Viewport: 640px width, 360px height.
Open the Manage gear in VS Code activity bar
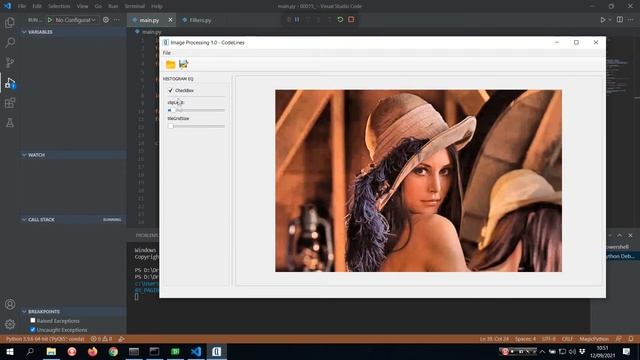(x=10, y=324)
